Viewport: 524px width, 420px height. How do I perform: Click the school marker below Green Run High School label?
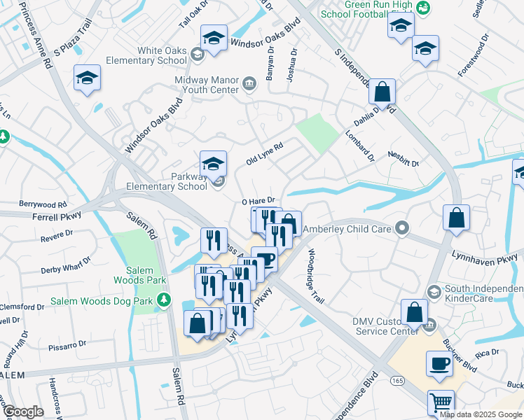pos(401,27)
